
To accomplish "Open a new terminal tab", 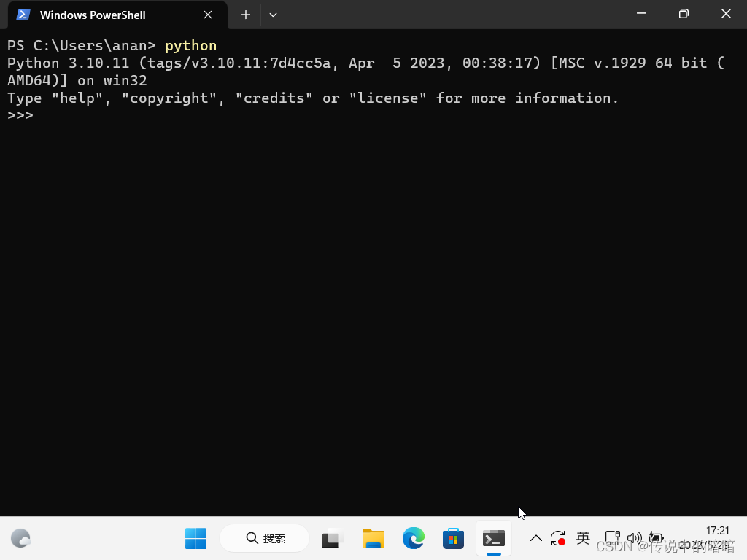I will click(x=245, y=15).
